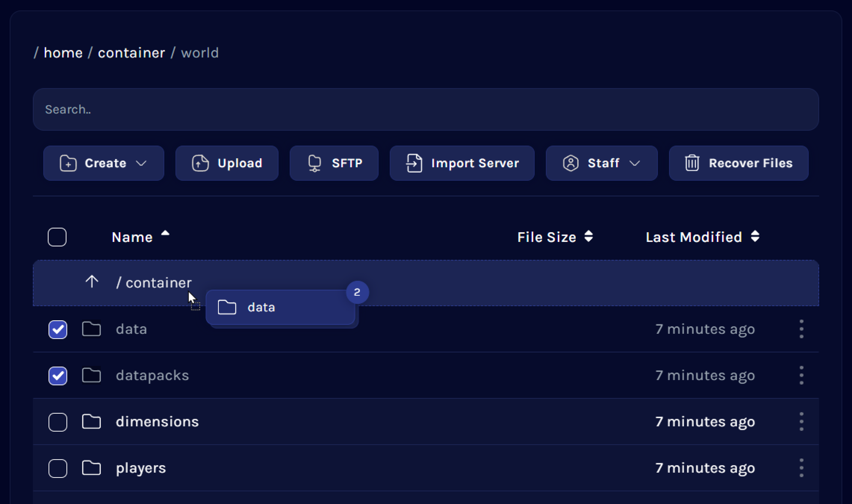Image resolution: width=852 pixels, height=504 pixels.
Task: Check the dimensions folder checkbox
Action: [57, 421]
